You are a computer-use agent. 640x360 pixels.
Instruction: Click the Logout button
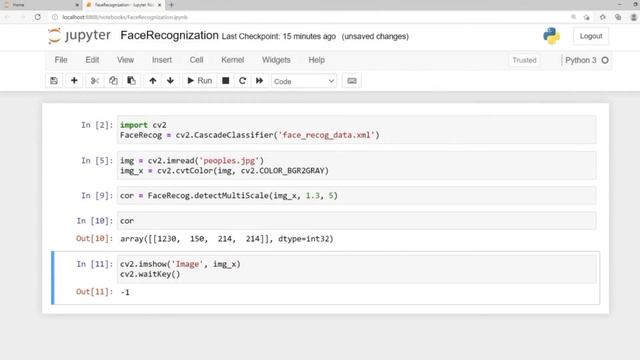coord(591,36)
